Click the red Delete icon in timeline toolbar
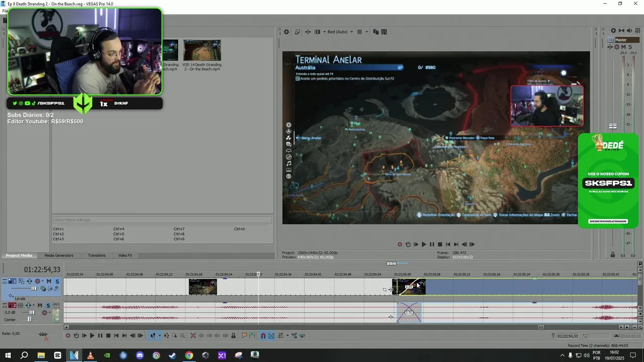 [x=193, y=336]
